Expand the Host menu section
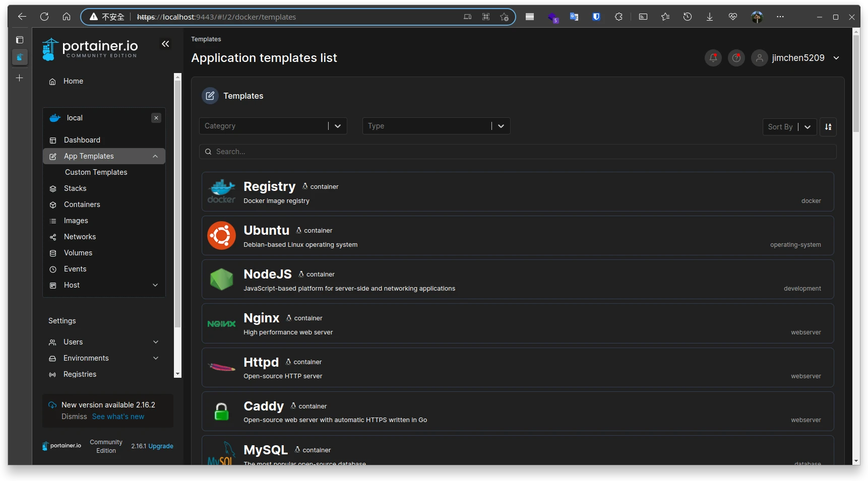The height and width of the screenshot is (481, 868). [x=155, y=285]
